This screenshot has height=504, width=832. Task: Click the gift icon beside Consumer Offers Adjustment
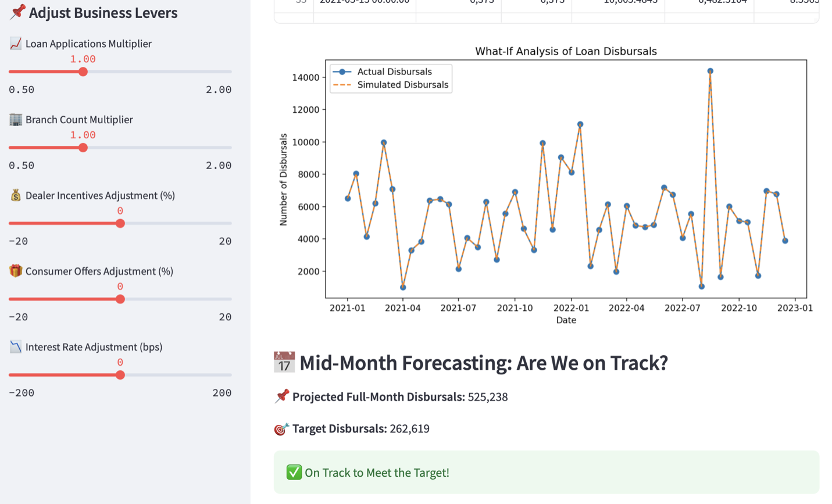[16, 271]
